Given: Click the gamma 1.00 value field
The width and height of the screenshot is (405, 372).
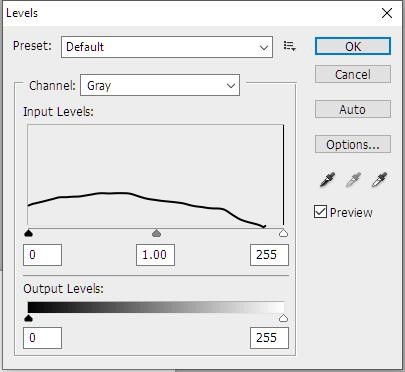Looking at the screenshot, I should [155, 255].
